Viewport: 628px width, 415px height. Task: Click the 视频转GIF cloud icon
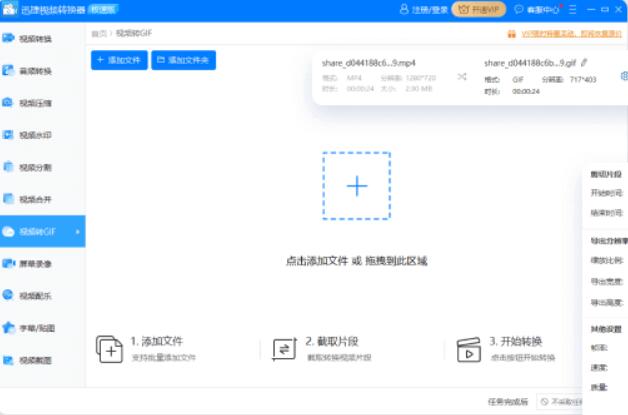point(8,232)
